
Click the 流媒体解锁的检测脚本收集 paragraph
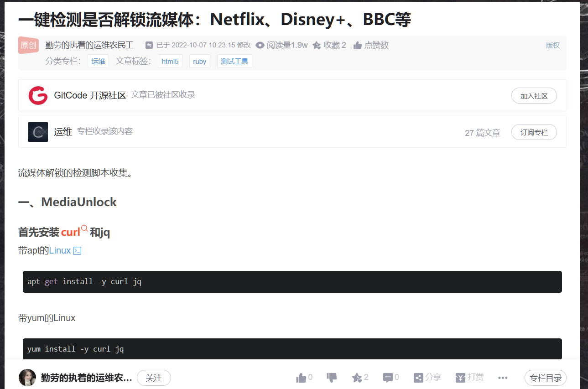pyautogui.click(x=75, y=173)
